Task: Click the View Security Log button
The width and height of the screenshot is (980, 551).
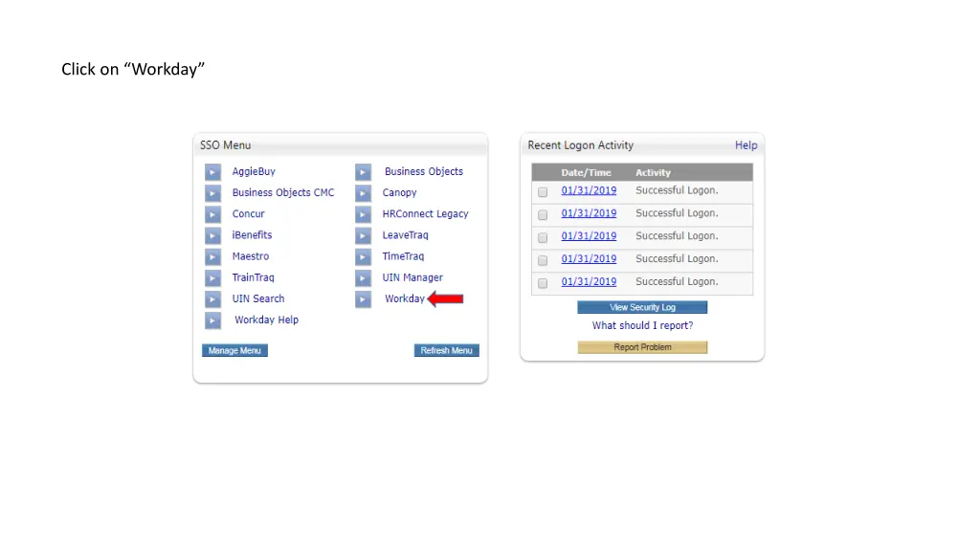Action: pos(642,307)
